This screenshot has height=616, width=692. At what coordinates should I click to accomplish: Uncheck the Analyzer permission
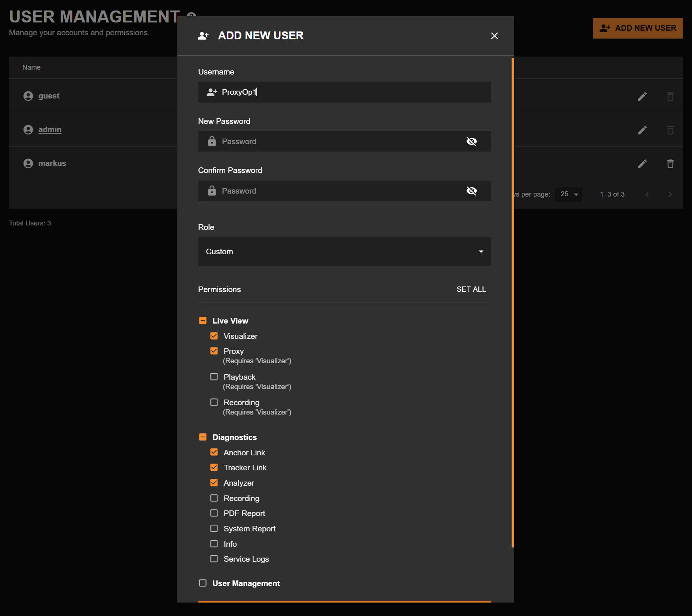pyautogui.click(x=214, y=483)
